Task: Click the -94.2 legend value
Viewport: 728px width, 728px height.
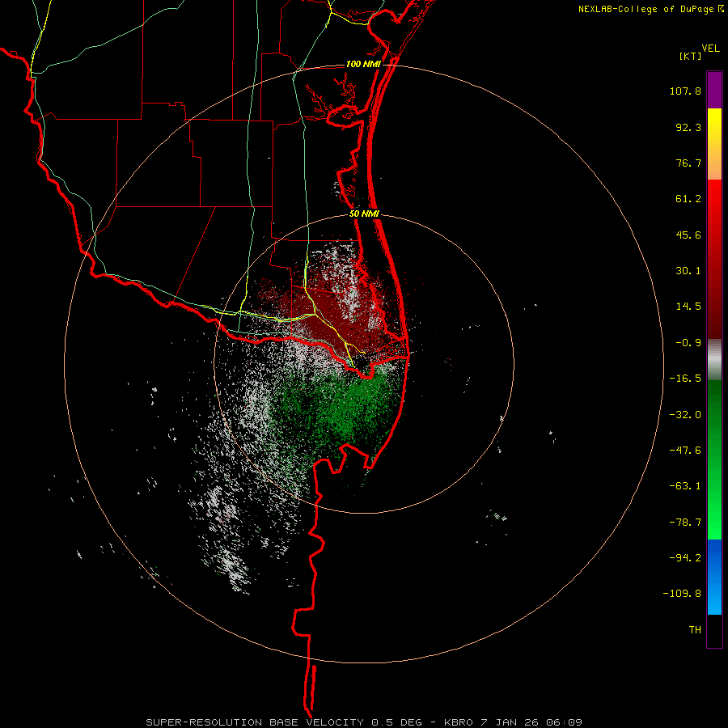Action: [x=685, y=558]
